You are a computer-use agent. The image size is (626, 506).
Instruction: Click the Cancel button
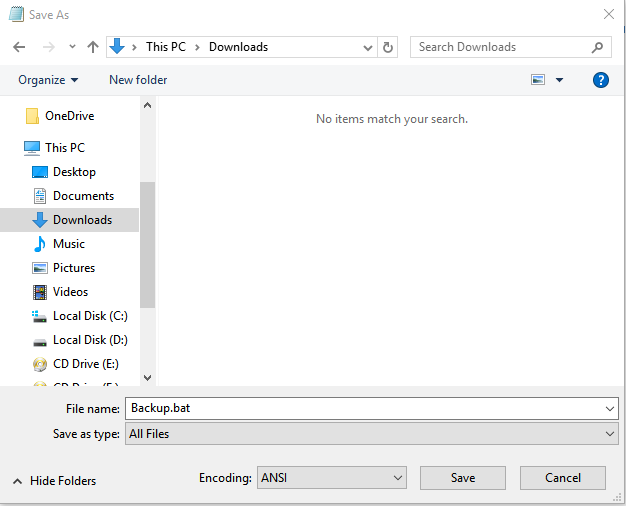point(563,478)
